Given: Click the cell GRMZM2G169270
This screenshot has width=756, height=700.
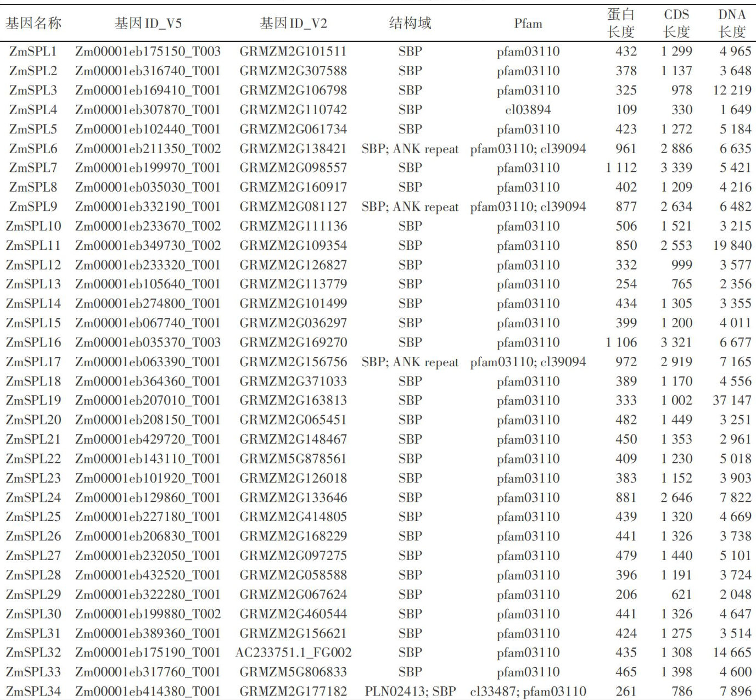Looking at the screenshot, I should (x=293, y=343).
